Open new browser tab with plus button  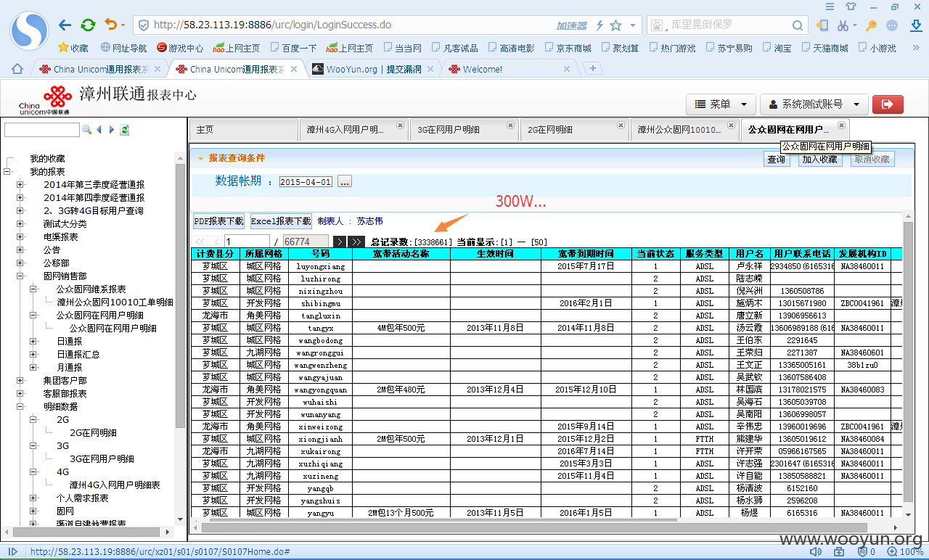[x=593, y=69]
